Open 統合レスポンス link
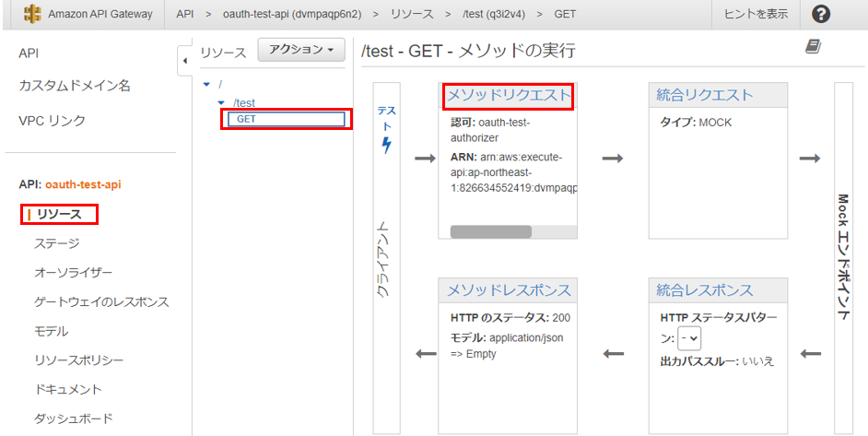The image size is (868, 436). [705, 290]
